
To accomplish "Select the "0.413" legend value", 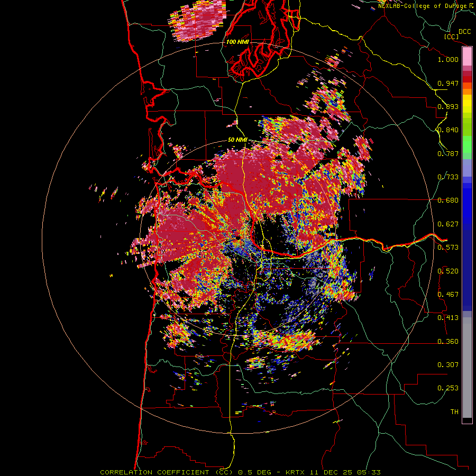I will (448, 318).
